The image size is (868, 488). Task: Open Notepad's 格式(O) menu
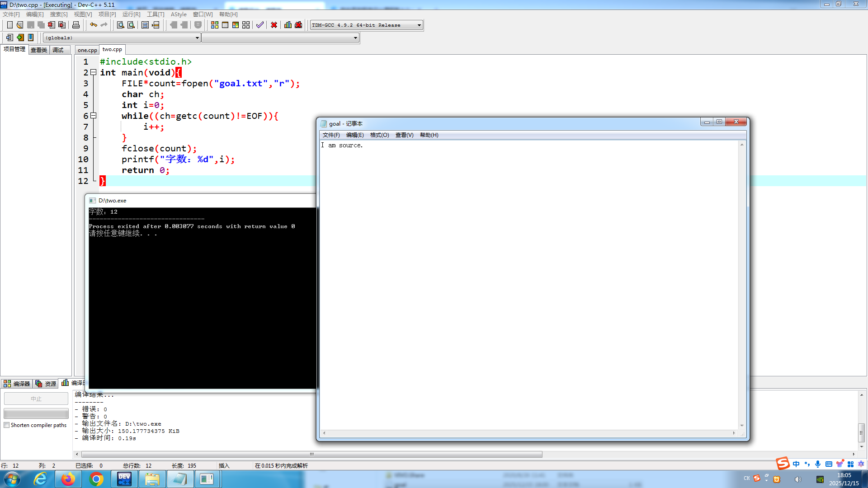379,135
